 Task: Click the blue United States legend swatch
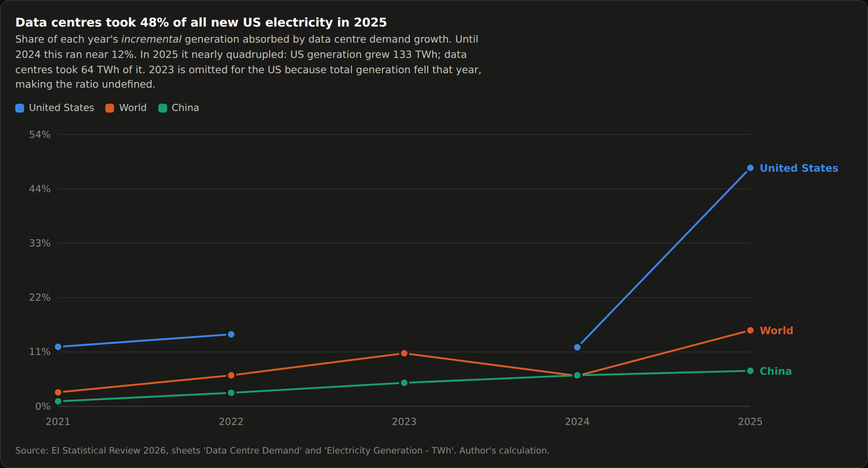click(x=20, y=108)
